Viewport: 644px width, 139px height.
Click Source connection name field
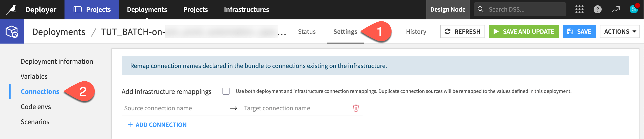[174, 108]
